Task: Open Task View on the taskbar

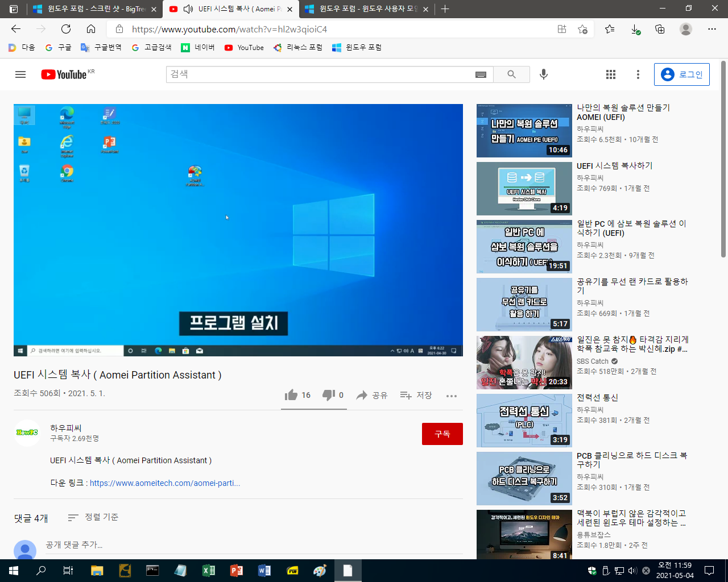Action: [x=68, y=571]
